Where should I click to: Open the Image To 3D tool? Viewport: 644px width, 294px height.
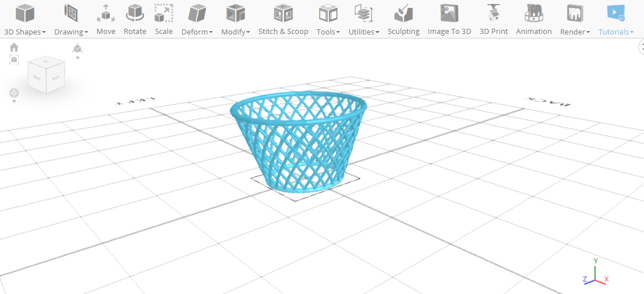coord(449,19)
